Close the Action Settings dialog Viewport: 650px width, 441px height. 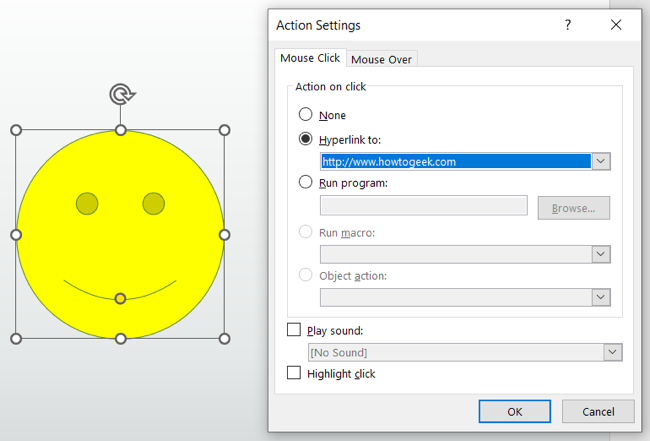[x=616, y=25]
